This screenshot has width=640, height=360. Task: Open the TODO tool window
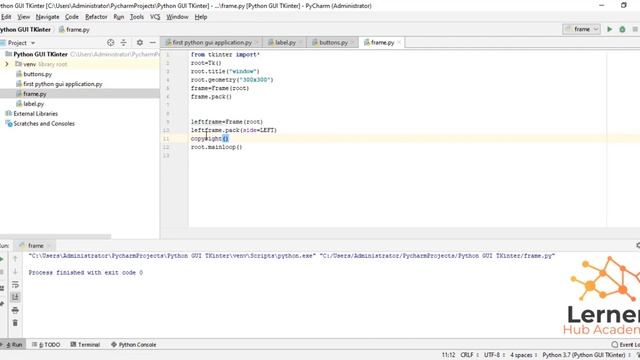coord(46,344)
